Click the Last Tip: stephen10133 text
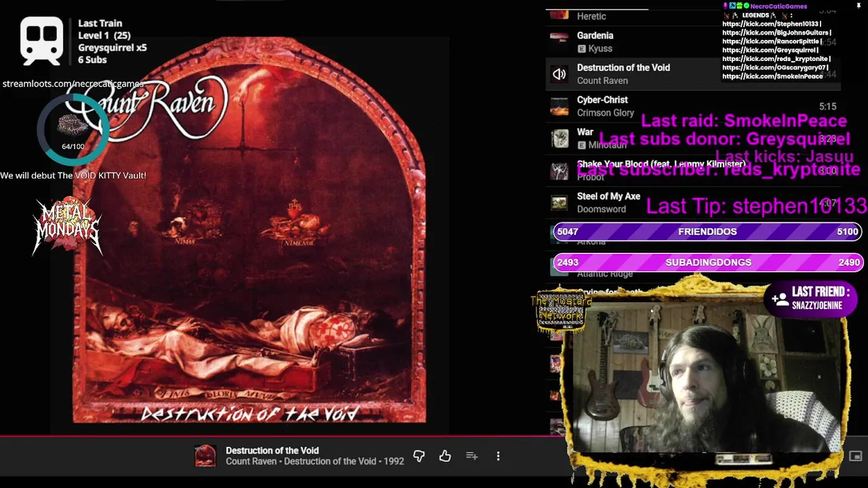Viewport: 868px width, 488px height. pos(756,206)
